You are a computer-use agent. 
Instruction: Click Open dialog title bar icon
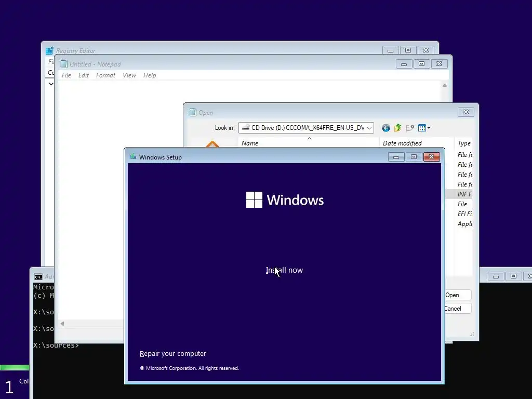tap(192, 112)
